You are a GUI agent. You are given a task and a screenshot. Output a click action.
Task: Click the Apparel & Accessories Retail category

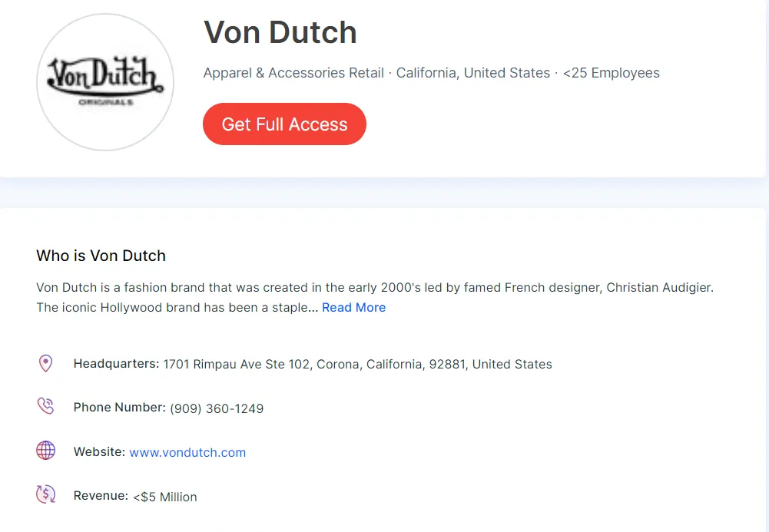[x=293, y=73]
